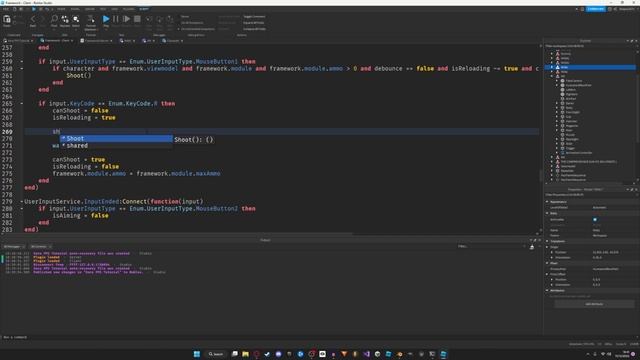Click the Resume button next to Pause
Viewport: 640px width, 360px height.
(x=127, y=19)
